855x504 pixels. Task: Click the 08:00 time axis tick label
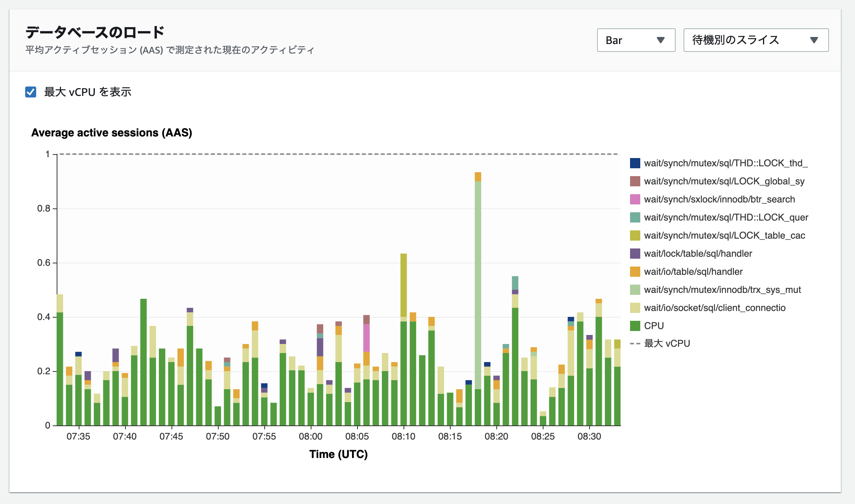(x=310, y=436)
